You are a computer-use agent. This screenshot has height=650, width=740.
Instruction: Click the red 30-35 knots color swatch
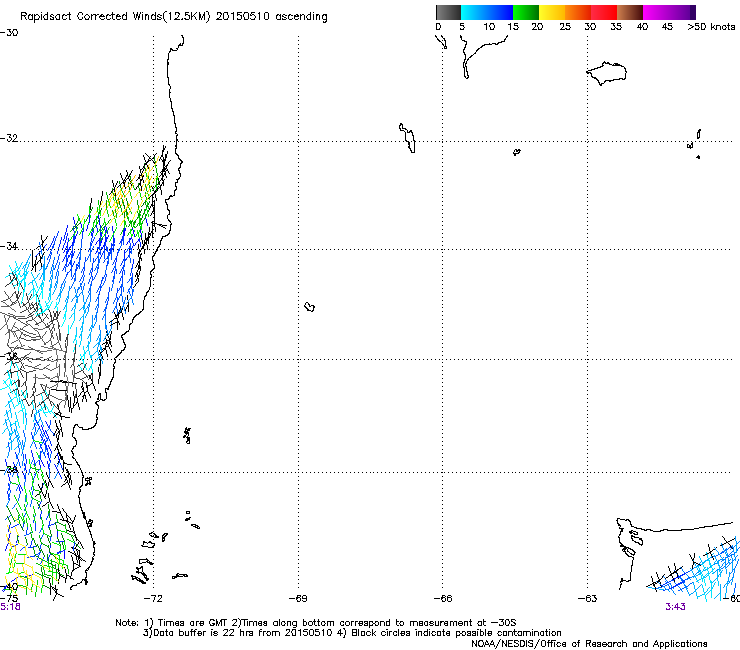click(x=604, y=12)
